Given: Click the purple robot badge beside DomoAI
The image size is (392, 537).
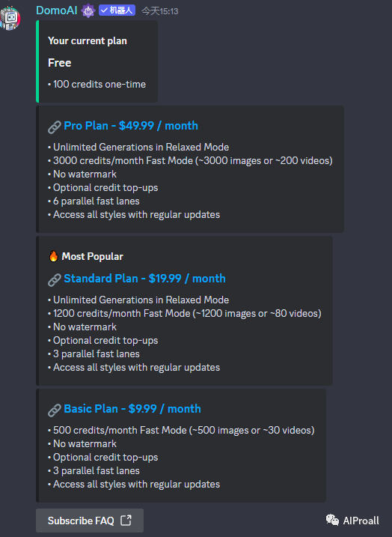Looking at the screenshot, I should coord(88,10).
